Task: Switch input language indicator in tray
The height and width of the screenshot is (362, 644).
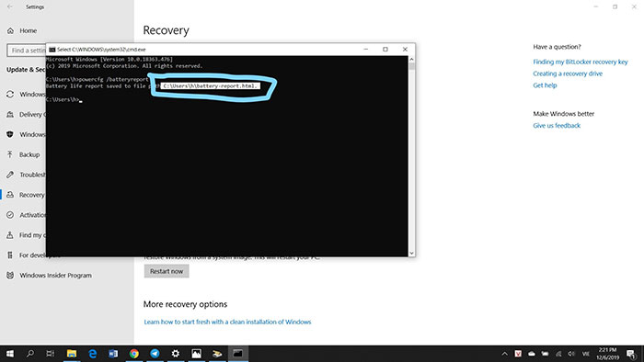Action: coord(586,354)
